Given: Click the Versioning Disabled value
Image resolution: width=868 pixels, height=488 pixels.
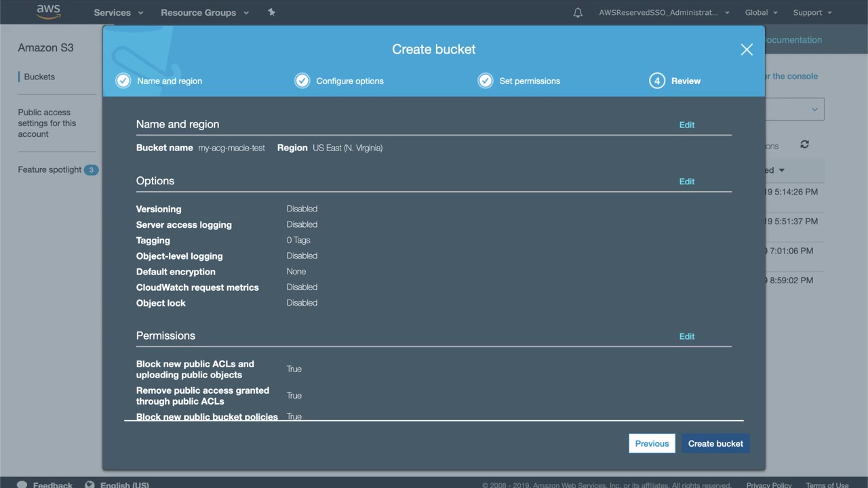Looking at the screenshot, I should tap(302, 209).
